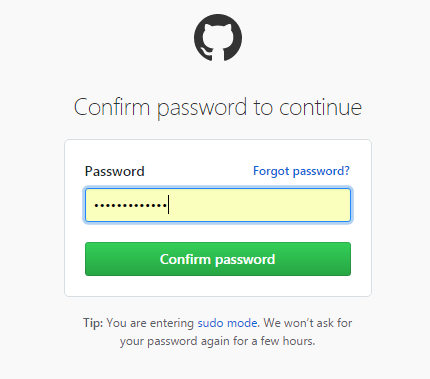Open the Forgot password? link

point(301,171)
